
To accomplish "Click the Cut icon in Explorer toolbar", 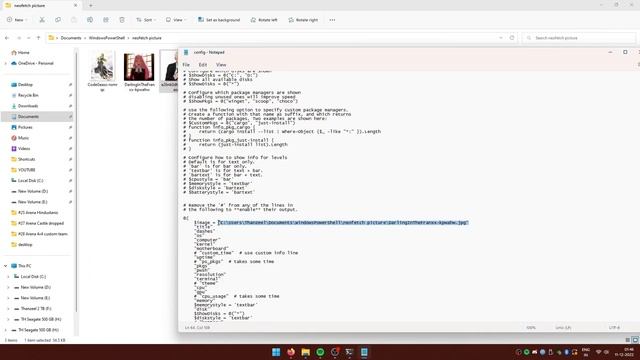I will click(42, 20).
